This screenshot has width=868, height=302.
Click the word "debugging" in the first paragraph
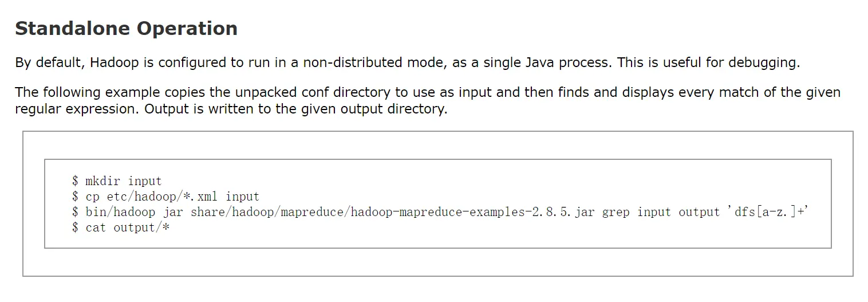[x=760, y=62]
